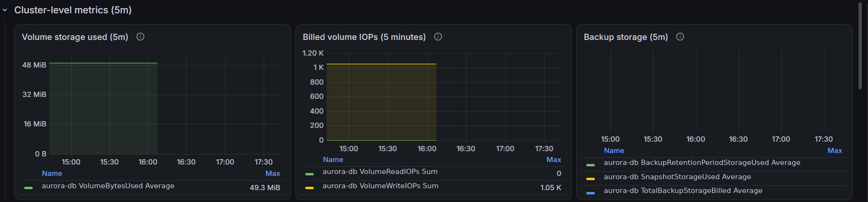Viewport: 868px width, 202px height.
Task: Click green color swatch for VolumeBytesUsed
Action: click(28, 188)
